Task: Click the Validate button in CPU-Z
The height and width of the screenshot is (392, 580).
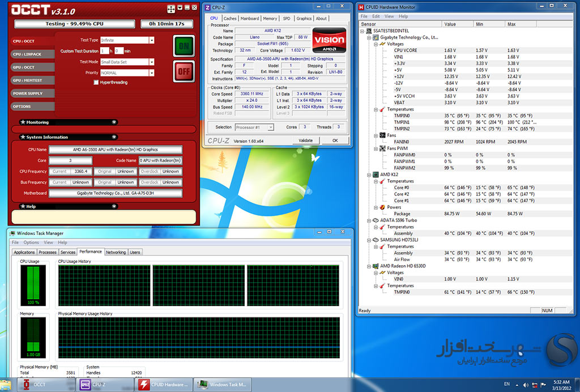Action: pos(305,140)
